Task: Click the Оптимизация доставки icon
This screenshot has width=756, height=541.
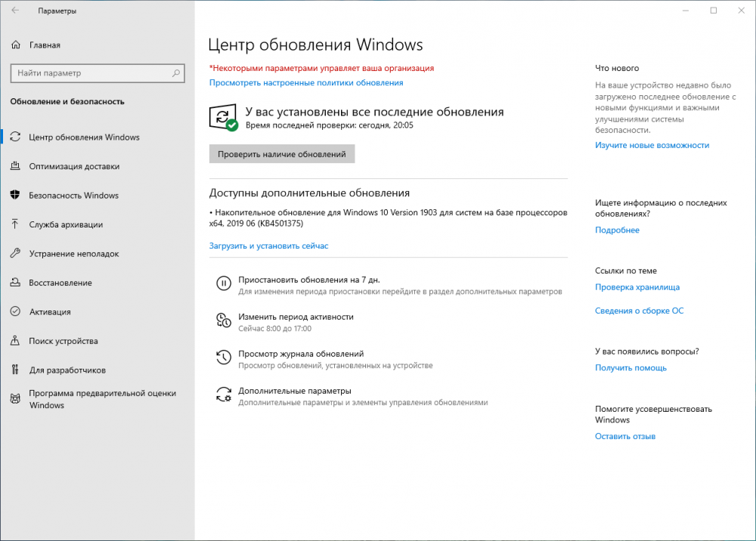Action: (x=15, y=165)
